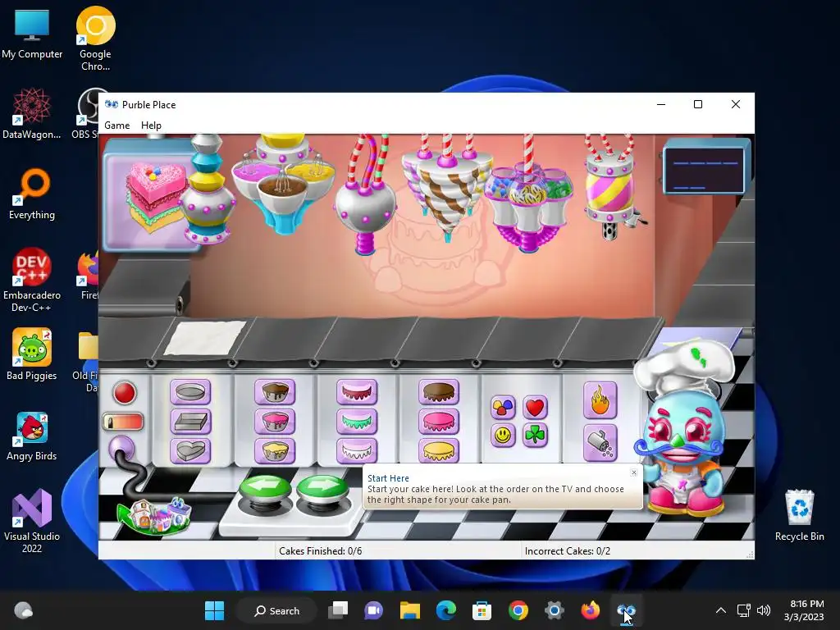Select the round cake pan button

click(190, 392)
